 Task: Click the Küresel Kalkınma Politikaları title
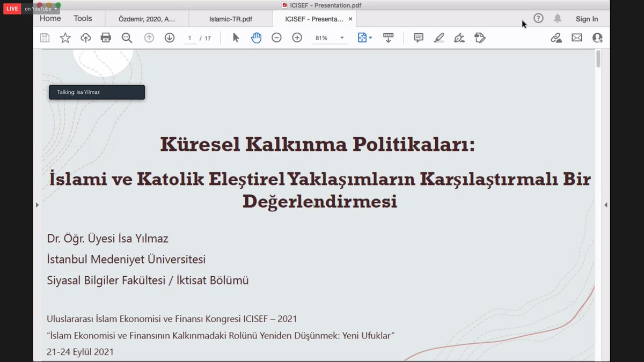click(317, 145)
